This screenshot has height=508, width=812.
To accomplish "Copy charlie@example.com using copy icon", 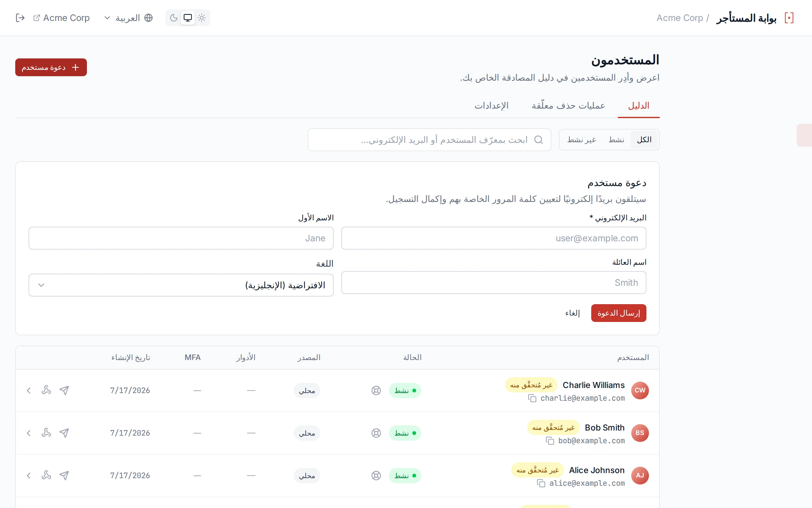I will 532,398.
